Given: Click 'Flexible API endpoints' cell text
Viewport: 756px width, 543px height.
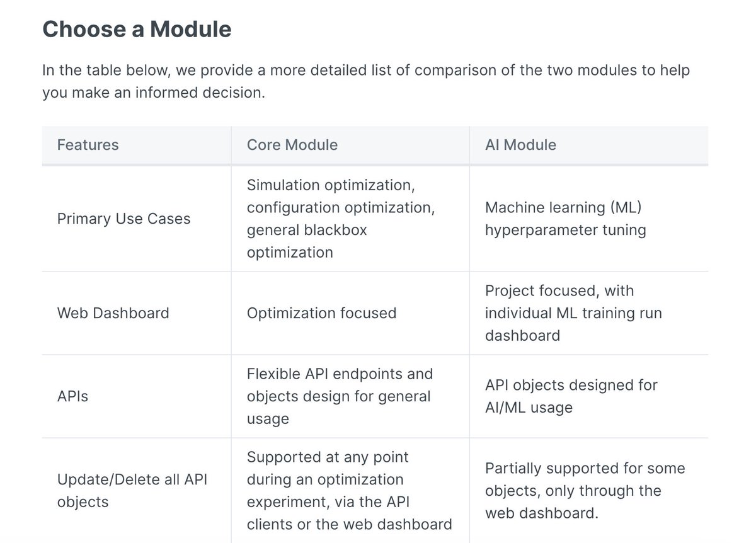Looking at the screenshot, I should pos(340,396).
